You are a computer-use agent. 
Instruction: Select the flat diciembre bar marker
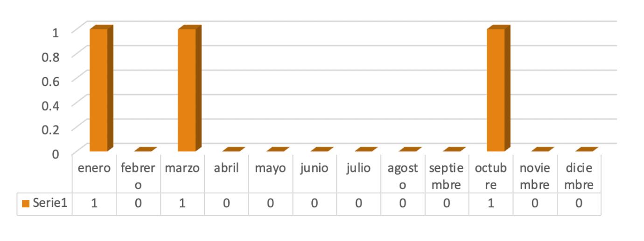(x=587, y=149)
